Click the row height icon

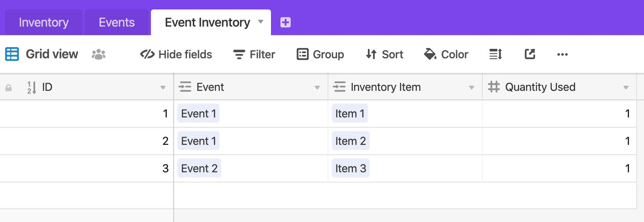coord(496,54)
